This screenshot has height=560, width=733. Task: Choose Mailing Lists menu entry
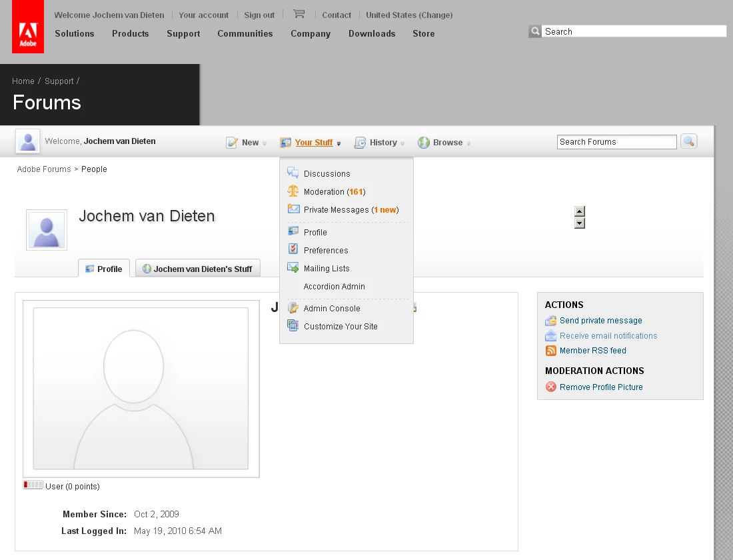tap(327, 269)
